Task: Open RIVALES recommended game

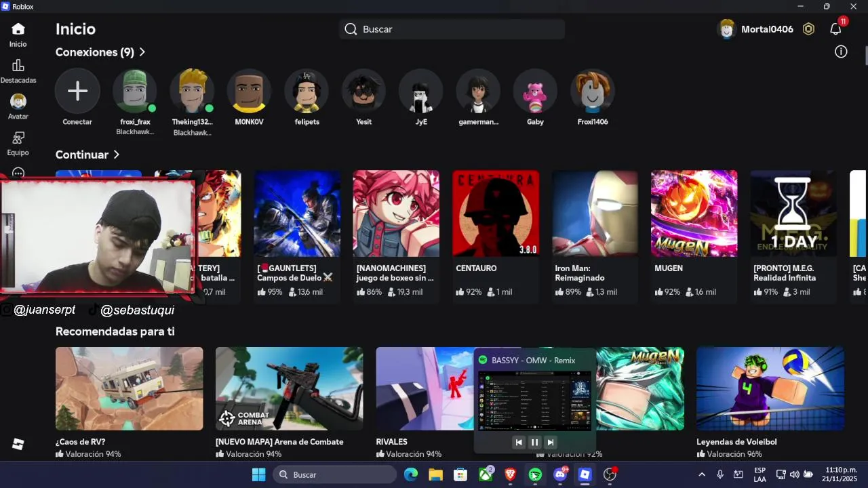Action: [x=424, y=403]
